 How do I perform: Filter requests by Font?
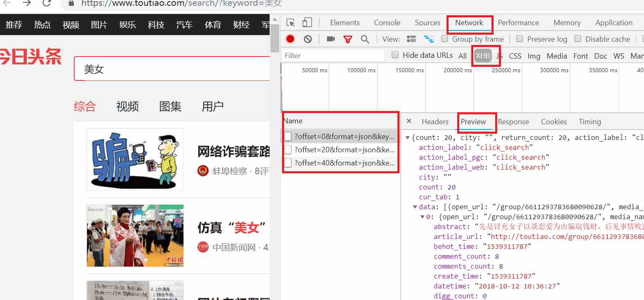(581, 56)
